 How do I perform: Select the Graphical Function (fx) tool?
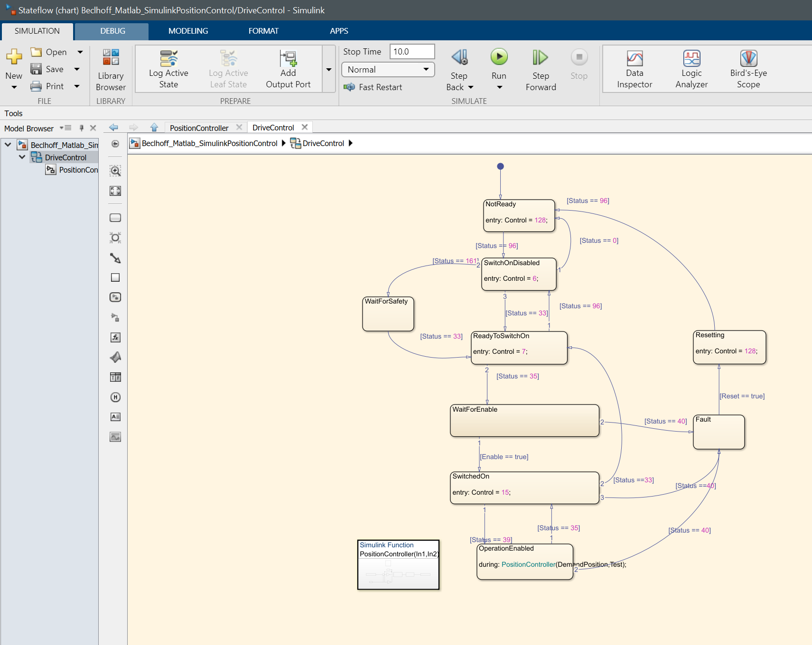point(115,337)
